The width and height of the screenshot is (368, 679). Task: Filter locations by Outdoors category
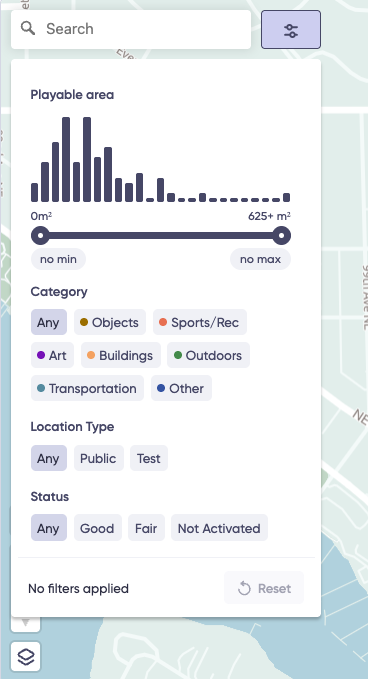coord(208,355)
